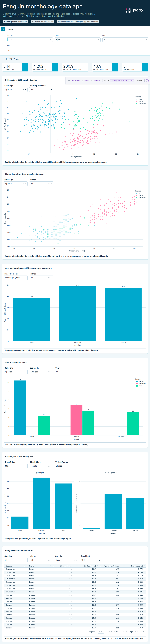
Task: Open the global Sex filter dropdown
Action: pyautogui.click(x=125, y=40)
